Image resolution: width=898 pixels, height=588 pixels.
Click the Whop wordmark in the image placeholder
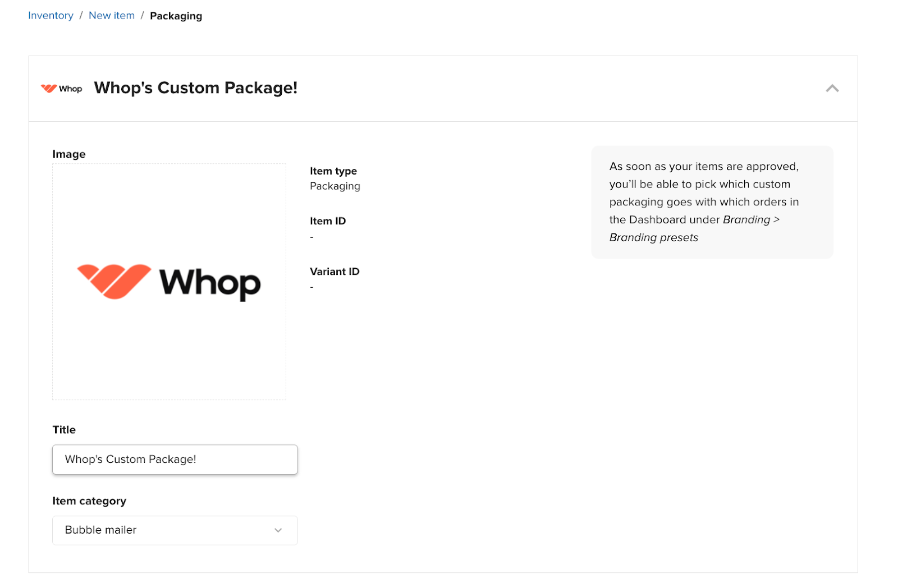[209, 283]
